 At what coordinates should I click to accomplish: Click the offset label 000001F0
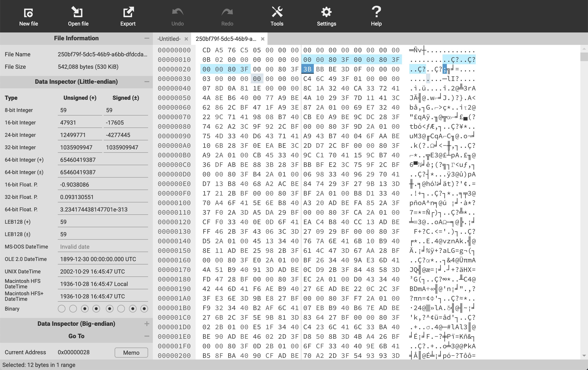pos(174,346)
